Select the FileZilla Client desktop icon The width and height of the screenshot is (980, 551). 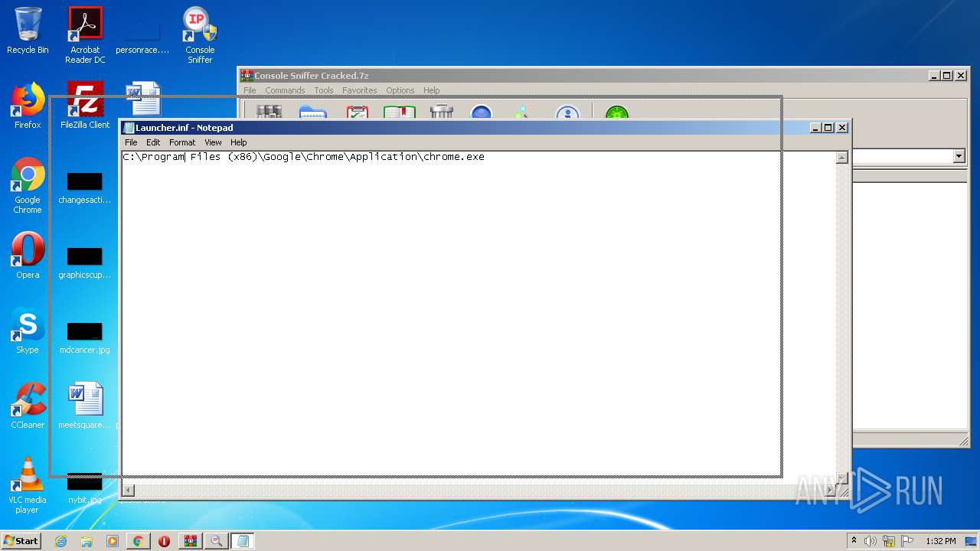[85, 106]
